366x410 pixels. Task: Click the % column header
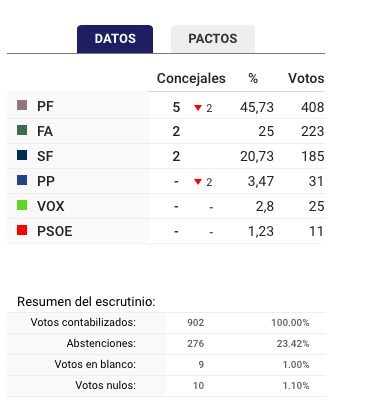click(253, 79)
